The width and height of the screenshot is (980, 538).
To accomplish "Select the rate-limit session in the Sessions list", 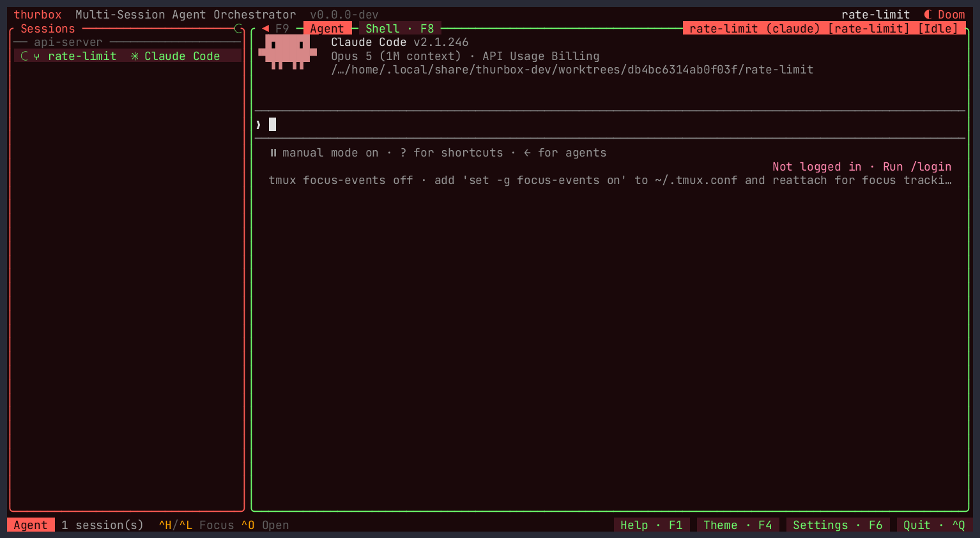I will pos(128,56).
